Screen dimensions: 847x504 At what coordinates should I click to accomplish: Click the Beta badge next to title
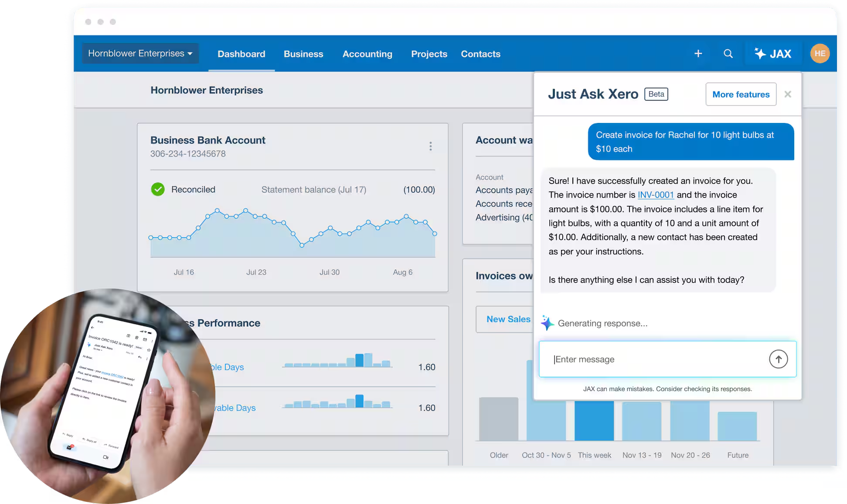(656, 94)
